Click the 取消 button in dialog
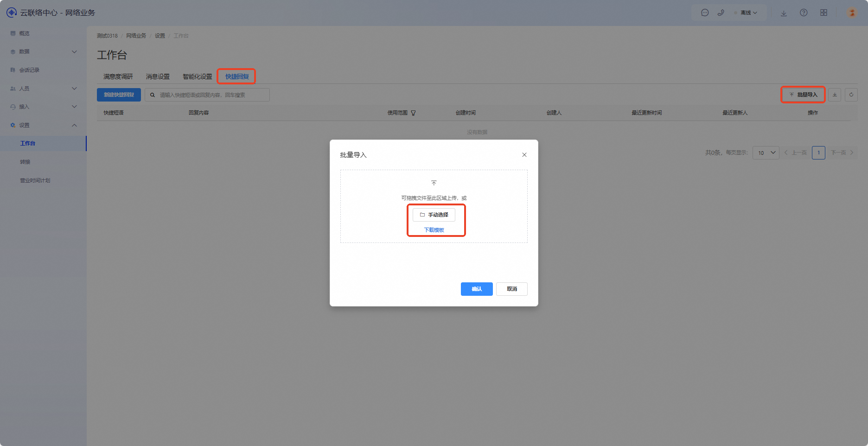Screen dimensions: 868x446 [512, 289]
